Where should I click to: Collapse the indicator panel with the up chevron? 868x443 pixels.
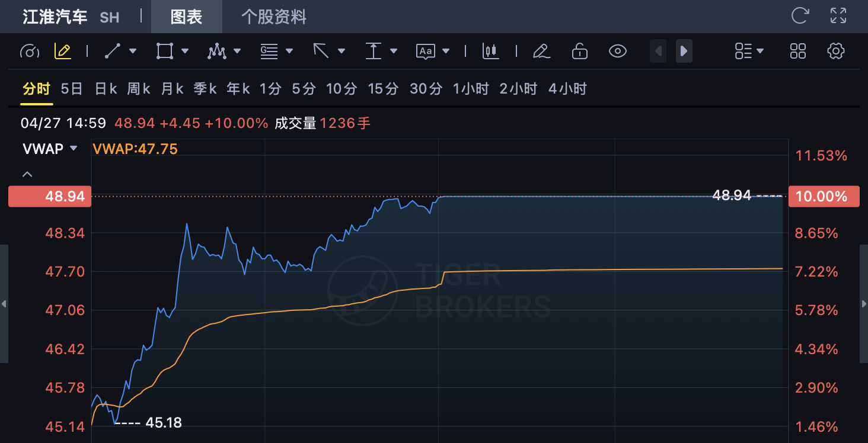coord(27,174)
